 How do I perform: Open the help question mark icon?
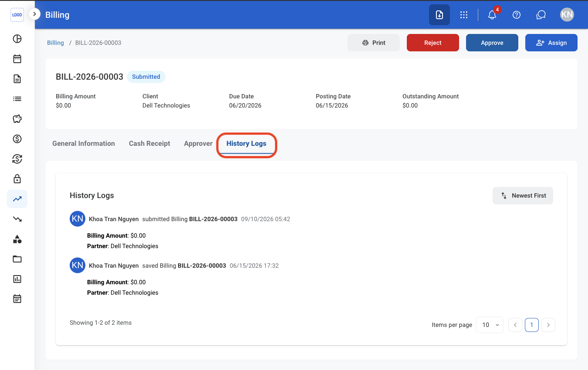[x=517, y=15]
